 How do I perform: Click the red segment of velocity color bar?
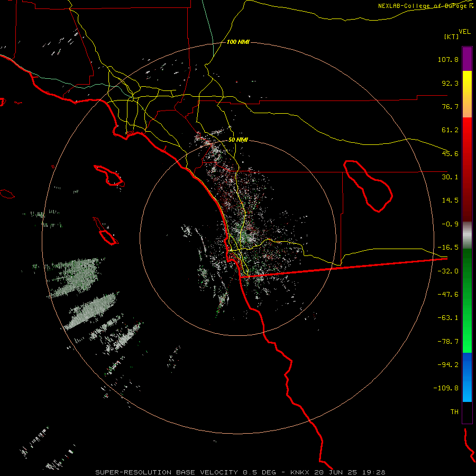pyautogui.click(x=467, y=169)
